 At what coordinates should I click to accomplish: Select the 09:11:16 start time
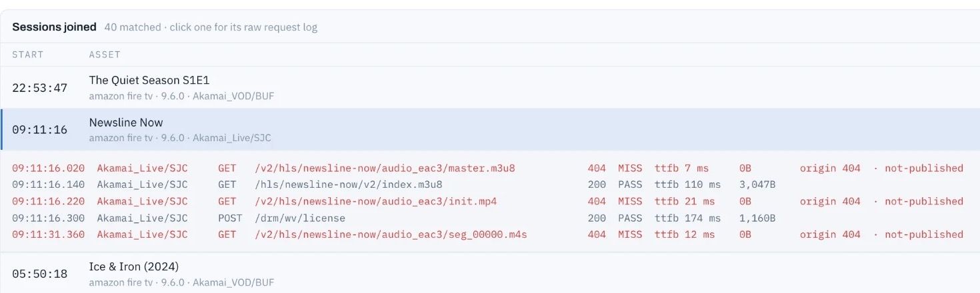click(x=39, y=130)
